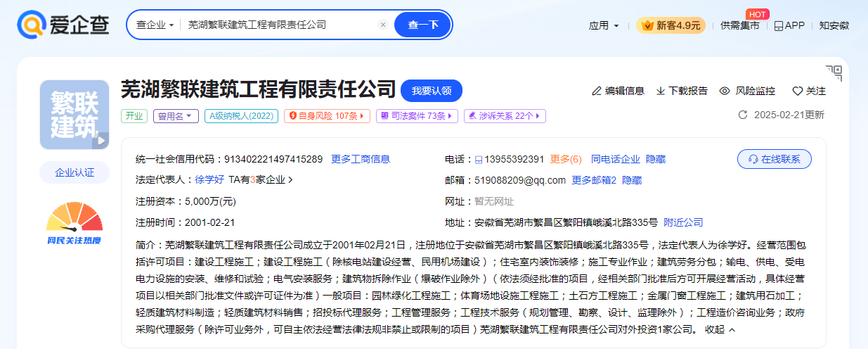The height and width of the screenshot is (349, 868).
Task: Click the 爱企查 logo
Action: pyautogui.click(x=63, y=25)
